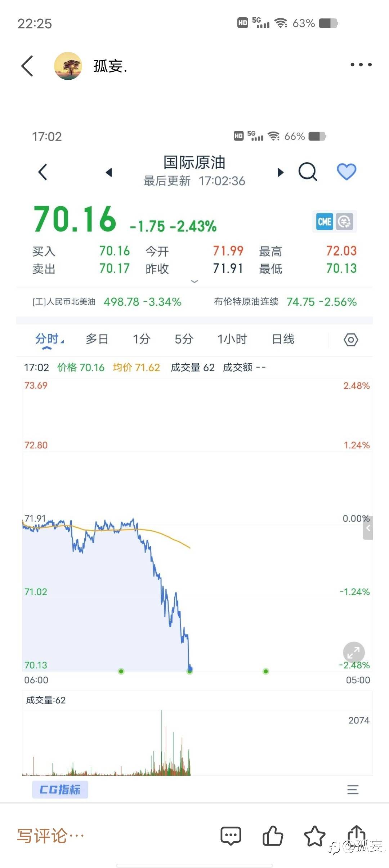This screenshot has height=868, width=389.
Task: Switch to the 多日 tab
Action: (97, 339)
